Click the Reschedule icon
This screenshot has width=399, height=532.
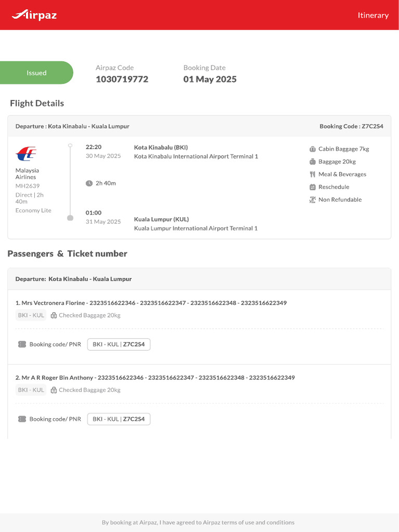click(312, 187)
